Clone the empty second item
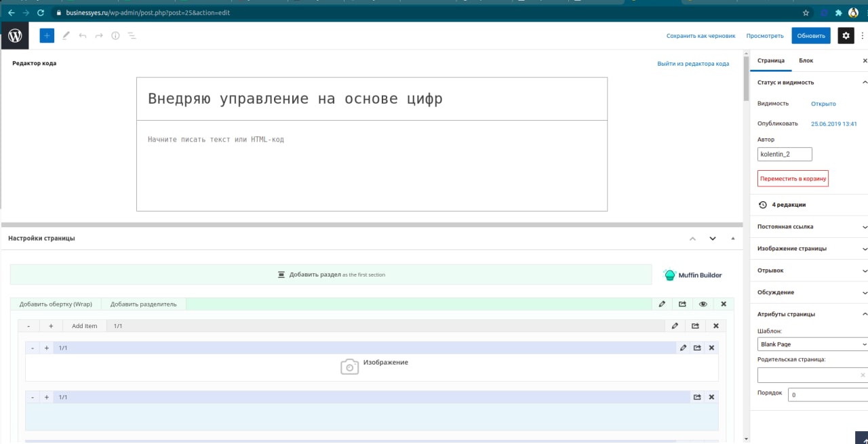This screenshot has width=868, height=444. (697, 397)
